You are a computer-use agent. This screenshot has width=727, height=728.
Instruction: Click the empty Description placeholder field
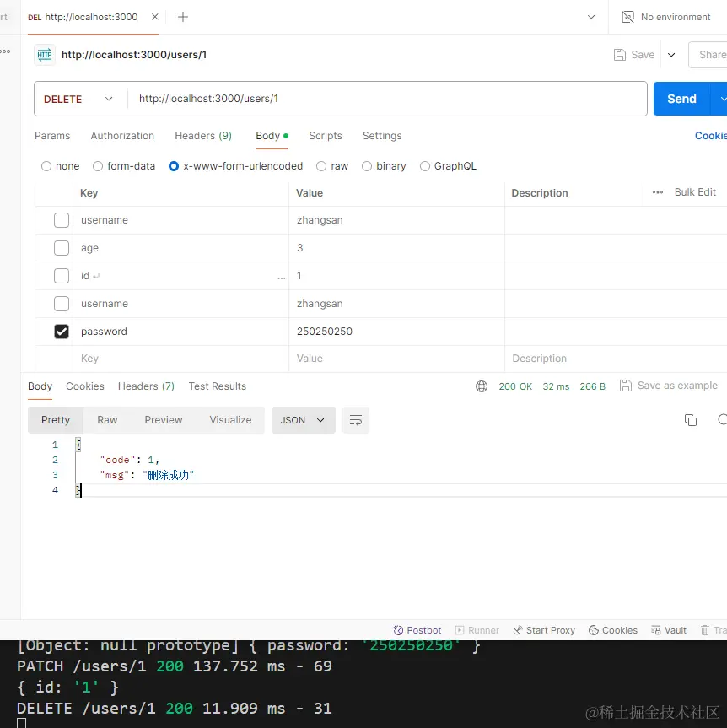click(616, 359)
